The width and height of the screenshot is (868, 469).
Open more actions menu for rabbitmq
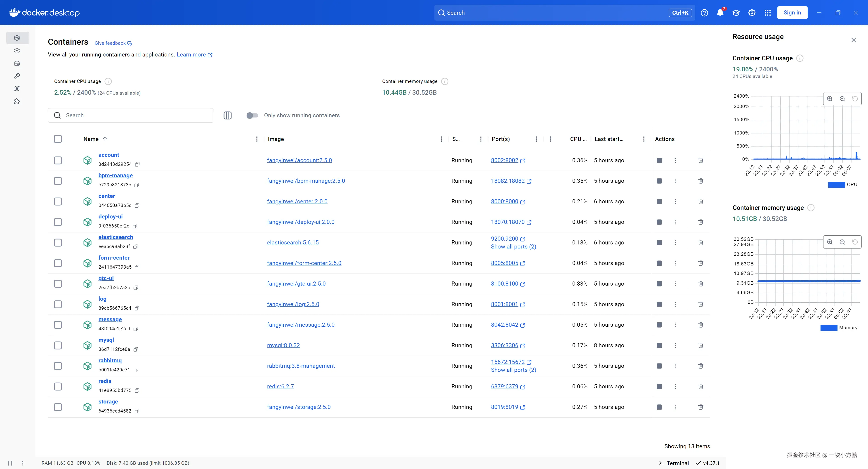[x=675, y=366]
